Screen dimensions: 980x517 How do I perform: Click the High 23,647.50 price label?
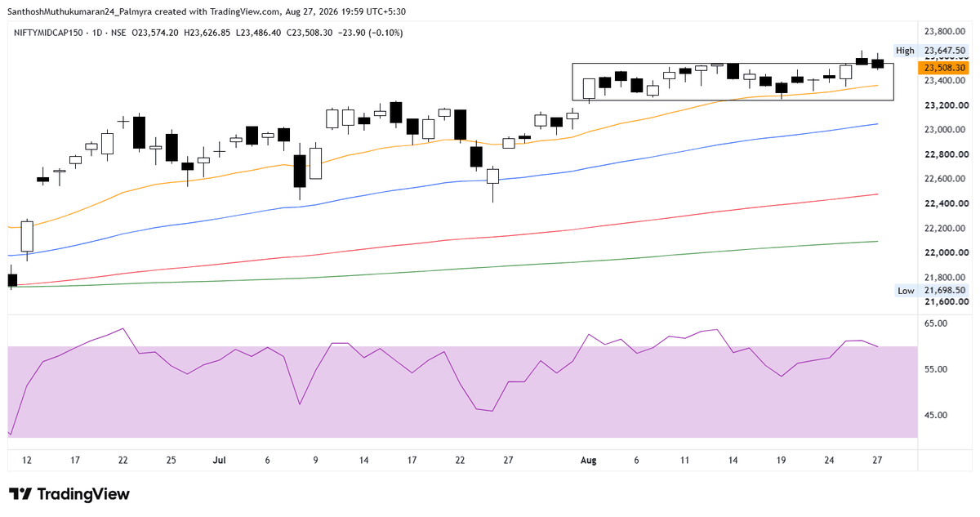pyautogui.click(x=931, y=51)
